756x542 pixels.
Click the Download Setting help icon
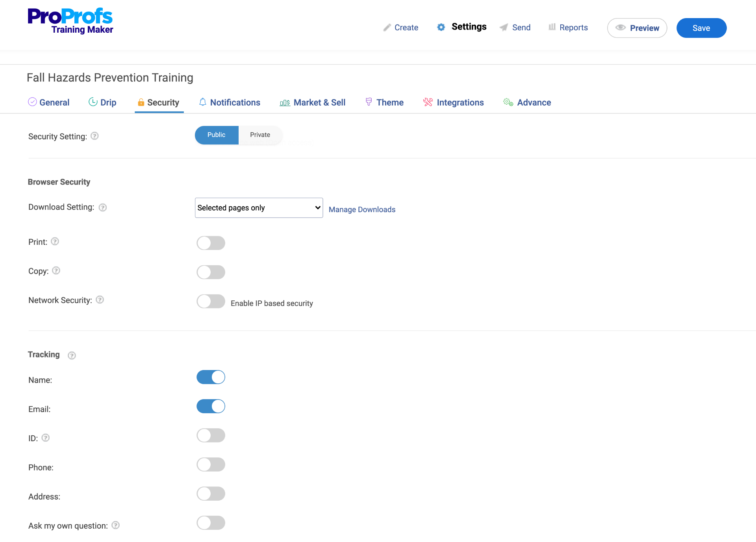point(102,207)
